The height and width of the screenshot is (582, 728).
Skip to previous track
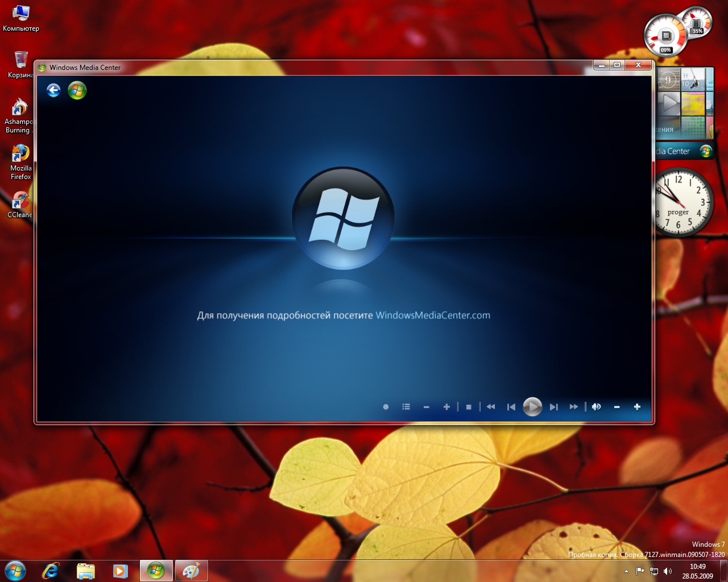pyautogui.click(x=511, y=407)
